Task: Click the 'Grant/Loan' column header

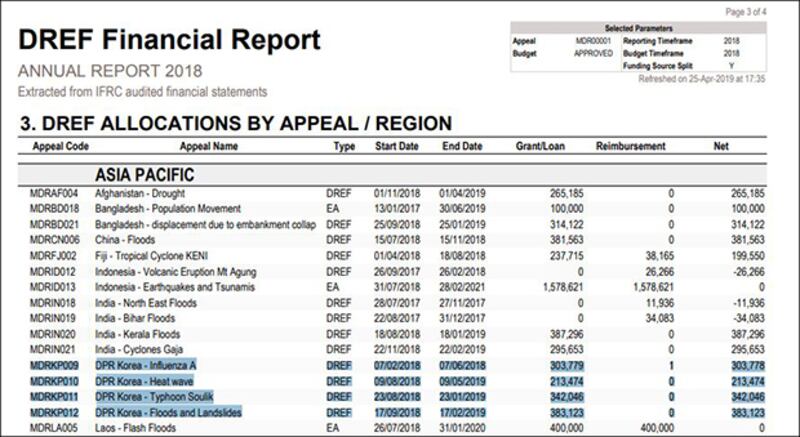Action: click(540, 146)
